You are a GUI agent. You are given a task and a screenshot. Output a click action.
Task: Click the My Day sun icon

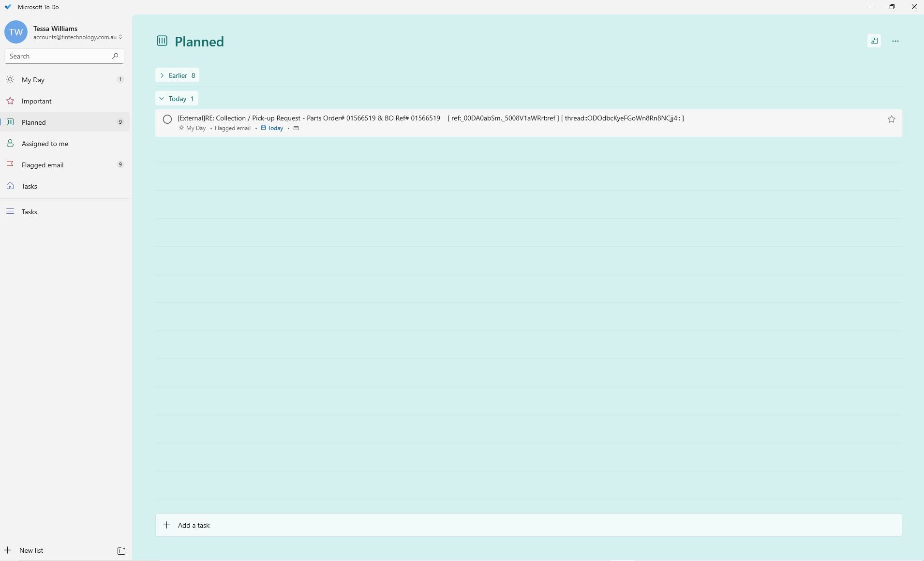(10, 80)
